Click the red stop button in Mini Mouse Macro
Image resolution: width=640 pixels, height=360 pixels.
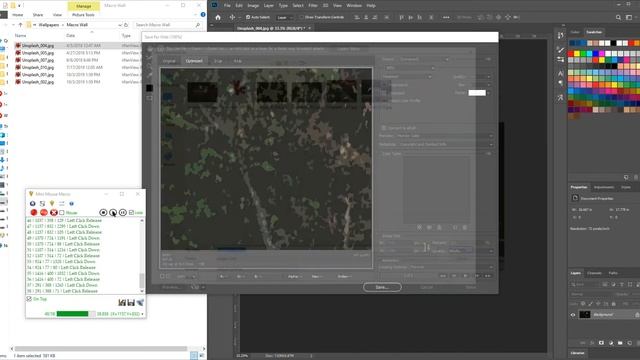[44, 212]
